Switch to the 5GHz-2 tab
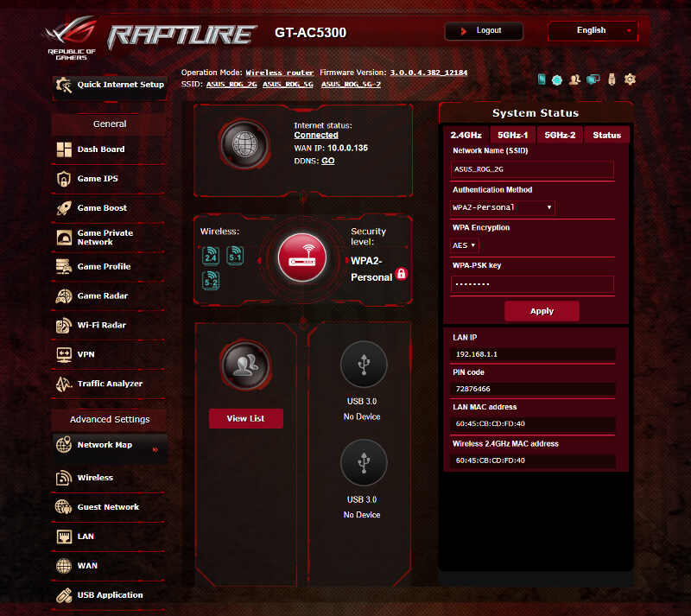Screen dimensions: 691x616 coord(560,135)
